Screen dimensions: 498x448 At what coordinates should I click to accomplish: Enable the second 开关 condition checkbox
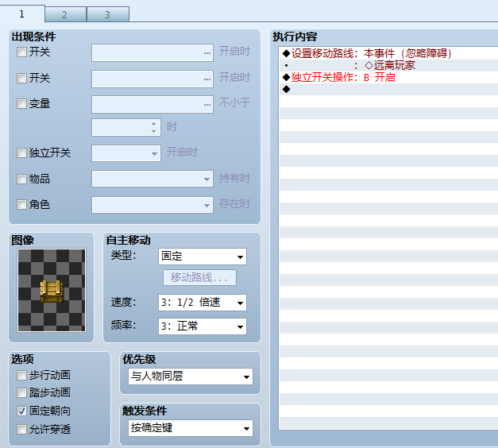(21, 78)
